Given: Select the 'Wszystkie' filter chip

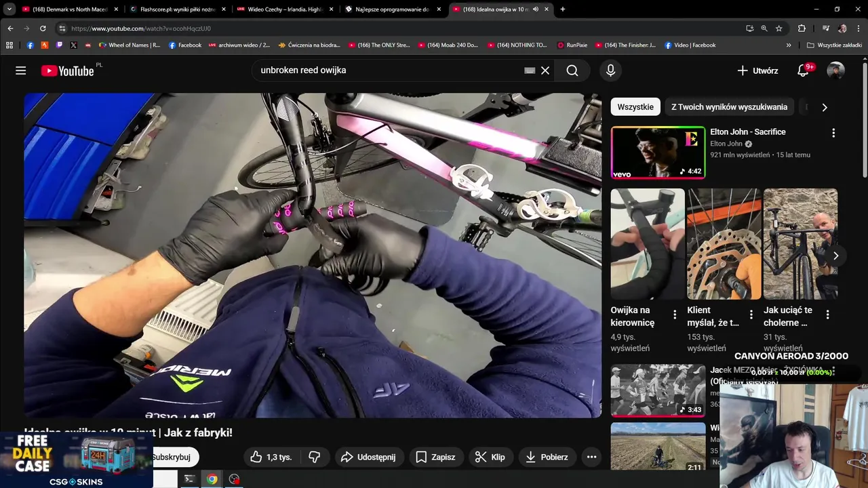Looking at the screenshot, I should [635, 107].
